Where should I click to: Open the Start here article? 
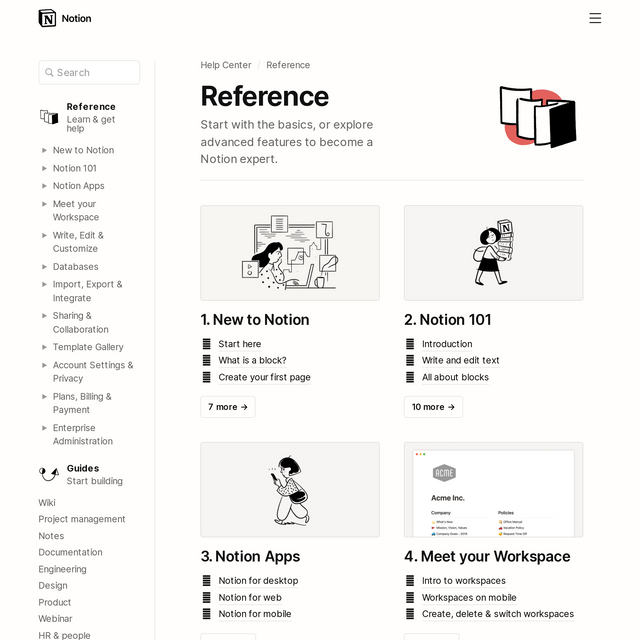(240, 344)
